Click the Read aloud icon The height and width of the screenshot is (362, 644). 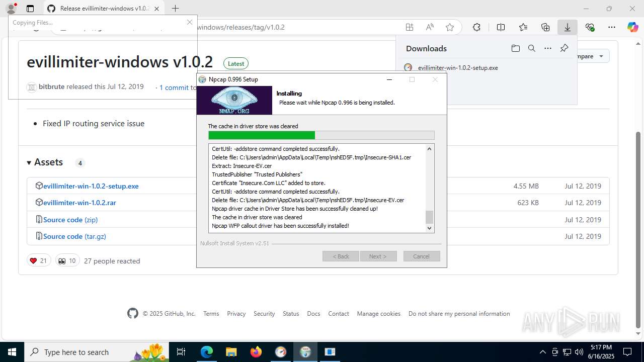430,27
